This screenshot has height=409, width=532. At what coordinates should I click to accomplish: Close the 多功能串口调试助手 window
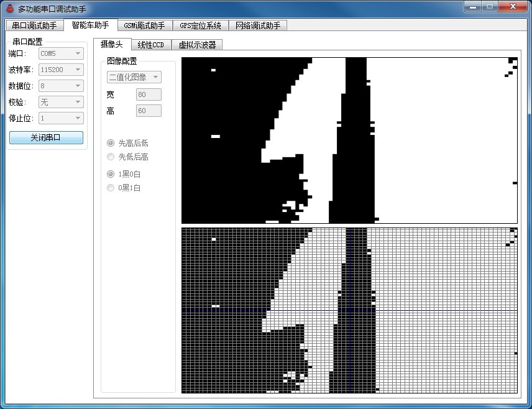(513, 6)
